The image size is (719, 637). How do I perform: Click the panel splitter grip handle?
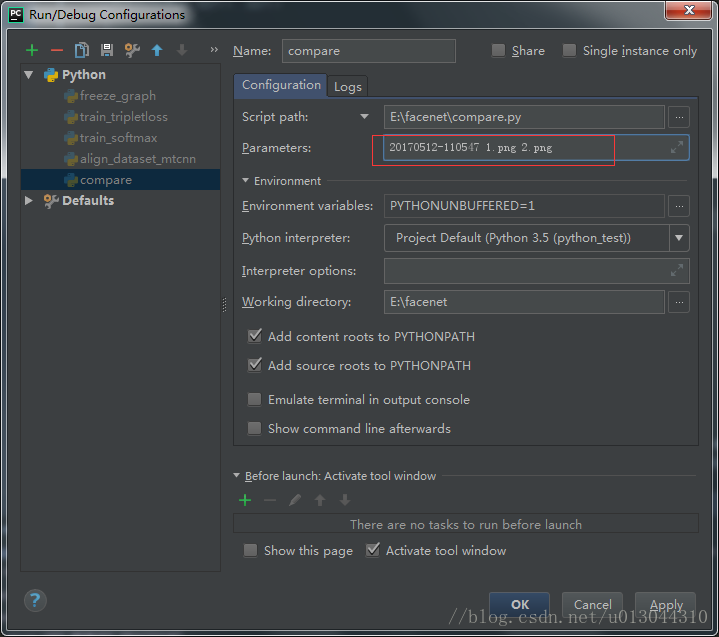click(224, 305)
